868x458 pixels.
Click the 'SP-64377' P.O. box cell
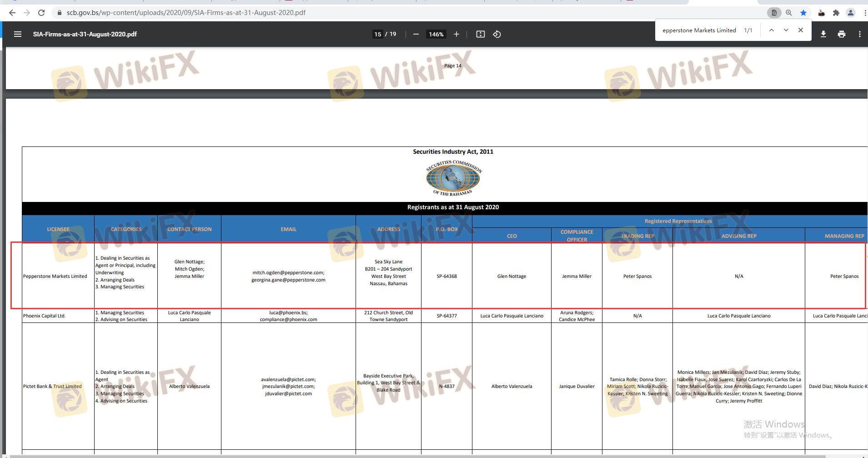(447, 316)
